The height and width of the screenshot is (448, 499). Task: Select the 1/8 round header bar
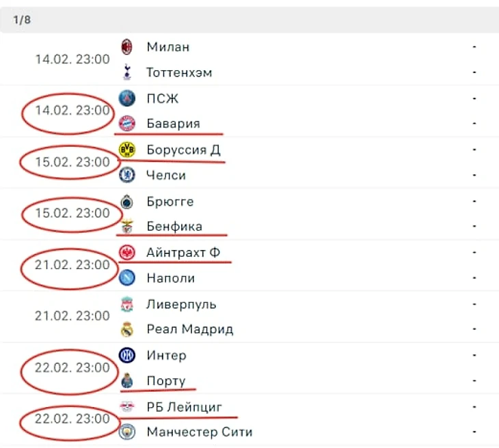(x=249, y=20)
